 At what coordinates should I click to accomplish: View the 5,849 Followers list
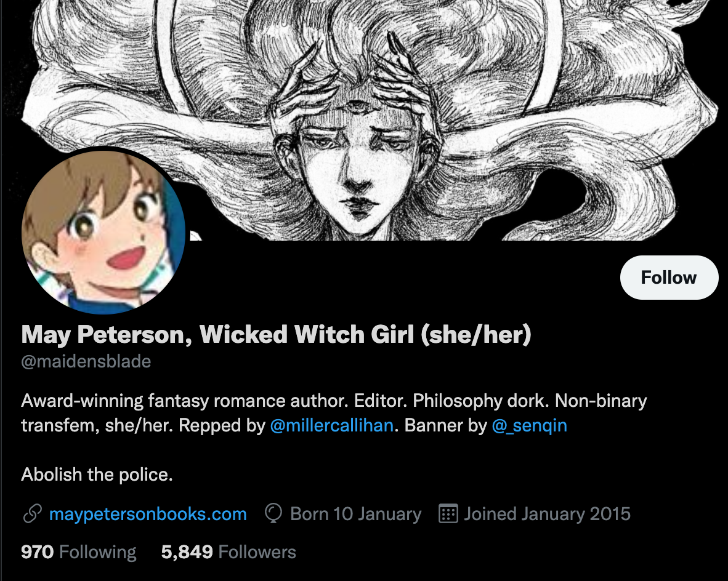[229, 552]
